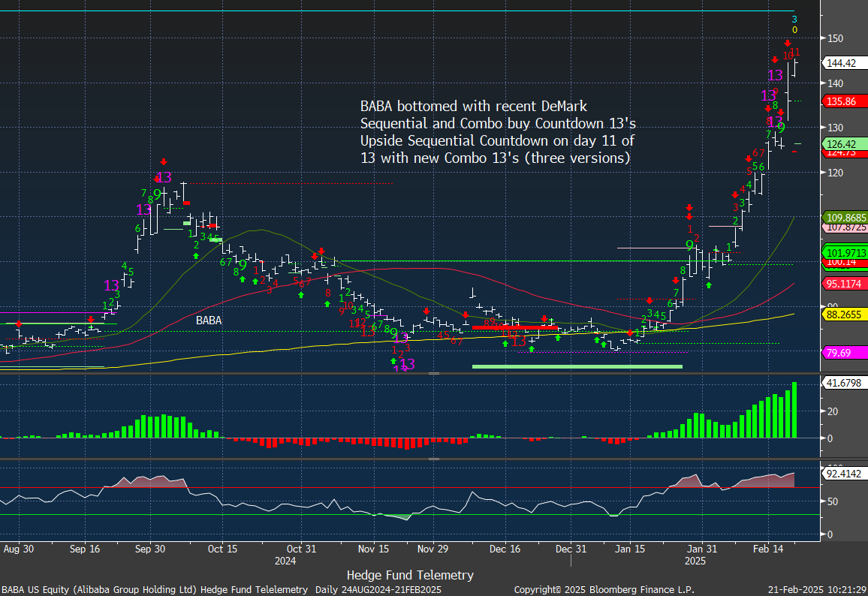Viewport: 868px width, 596px height.
Task: Select the Dec 16 date label
Action: (505, 549)
